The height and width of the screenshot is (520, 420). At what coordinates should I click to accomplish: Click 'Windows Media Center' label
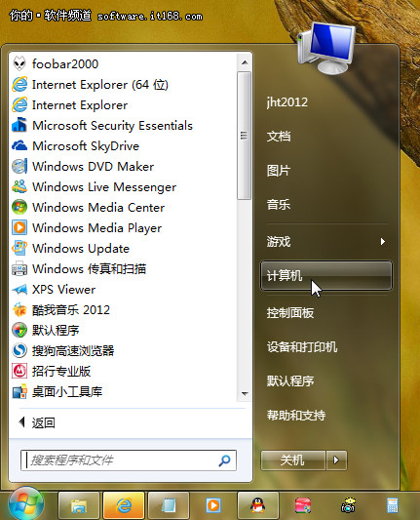(x=98, y=208)
